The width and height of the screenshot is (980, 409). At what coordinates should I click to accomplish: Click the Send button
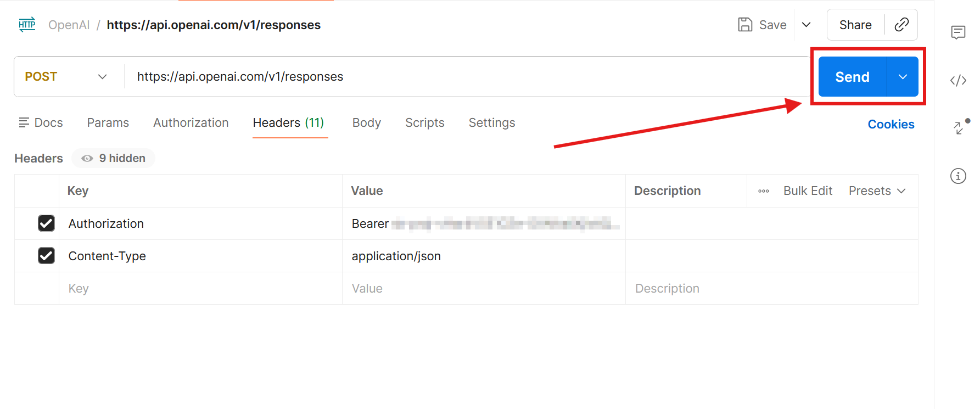(852, 77)
